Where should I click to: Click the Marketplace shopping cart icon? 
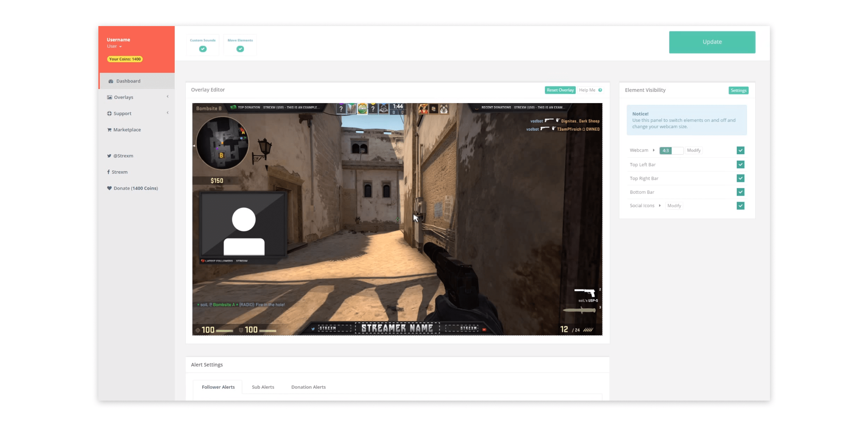109,130
